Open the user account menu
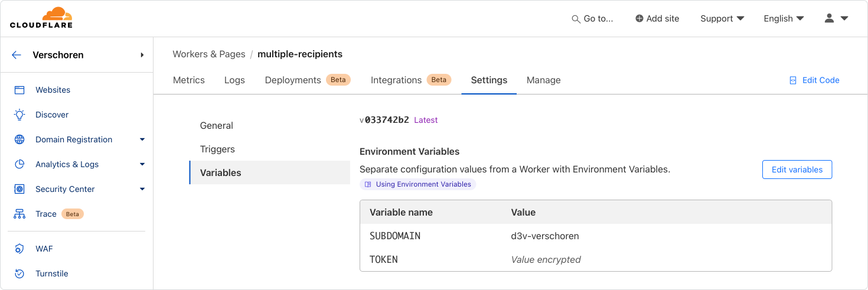868x290 pixels. pyautogui.click(x=836, y=18)
